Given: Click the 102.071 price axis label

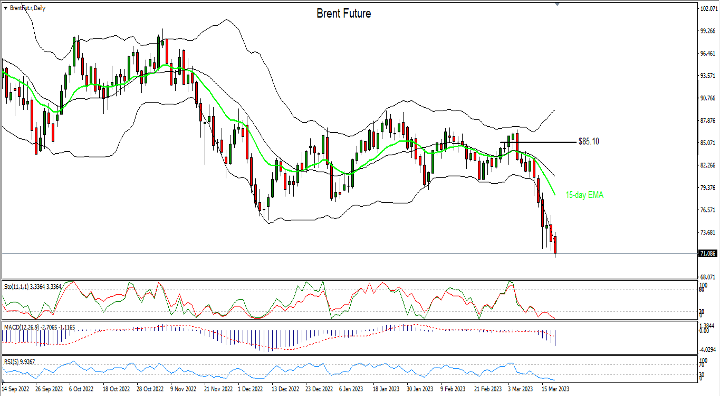Looking at the screenshot, I should (x=708, y=8).
